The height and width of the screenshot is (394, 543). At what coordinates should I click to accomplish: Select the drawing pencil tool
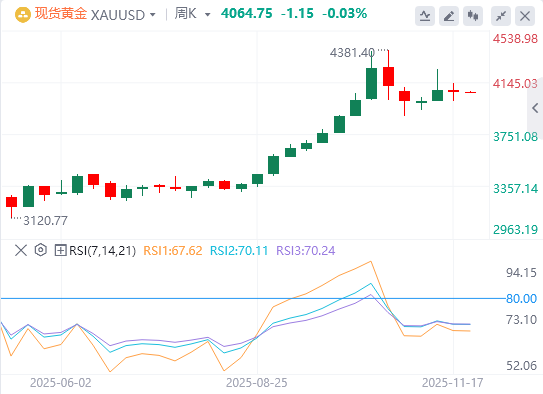pos(449,16)
